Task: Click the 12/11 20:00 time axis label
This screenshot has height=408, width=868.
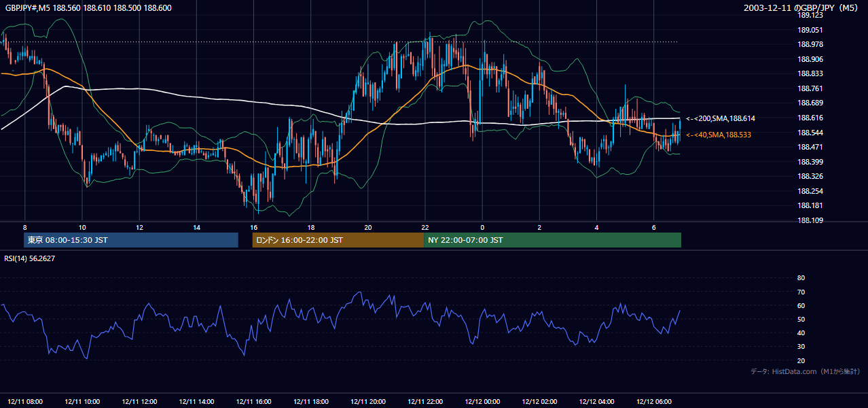Action: (367, 402)
